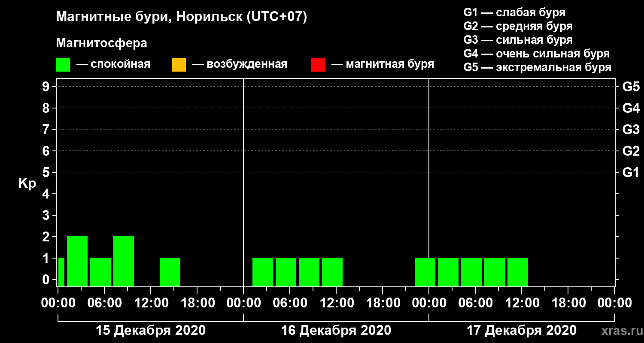Click the '16 Декабря 2020' date label
Image resolution: width=644 pixels, height=343 pixels.
click(x=336, y=331)
